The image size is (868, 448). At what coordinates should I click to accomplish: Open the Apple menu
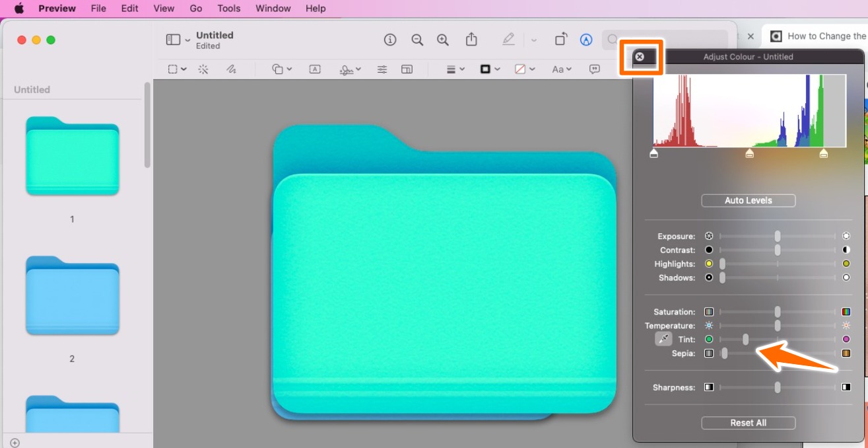pyautogui.click(x=19, y=9)
